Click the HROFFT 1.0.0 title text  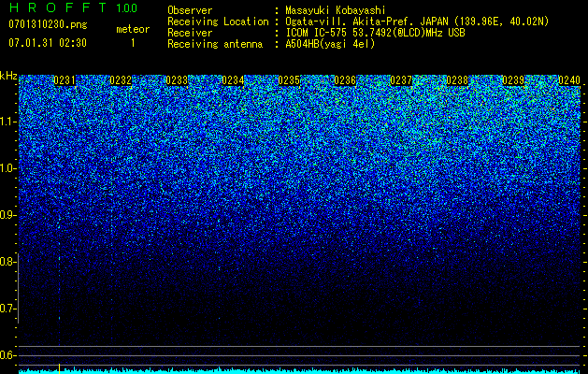[x=73, y=7]
